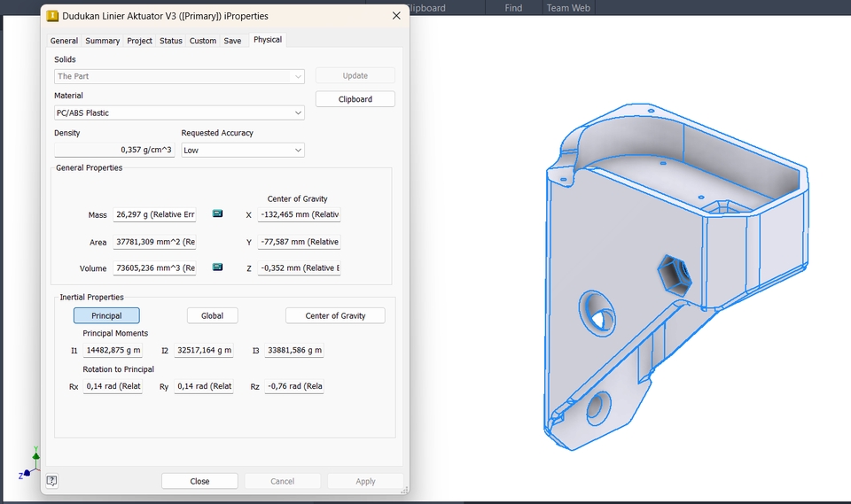This screenshot has height=504, width=851.
Task: Click the Density field showing 0,357 g/cm^3
Action: point(114,150)
